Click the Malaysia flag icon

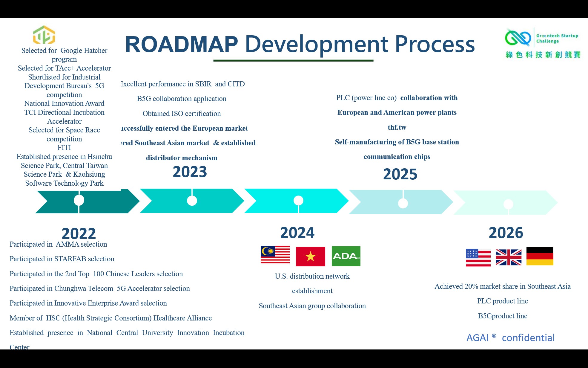275,254
